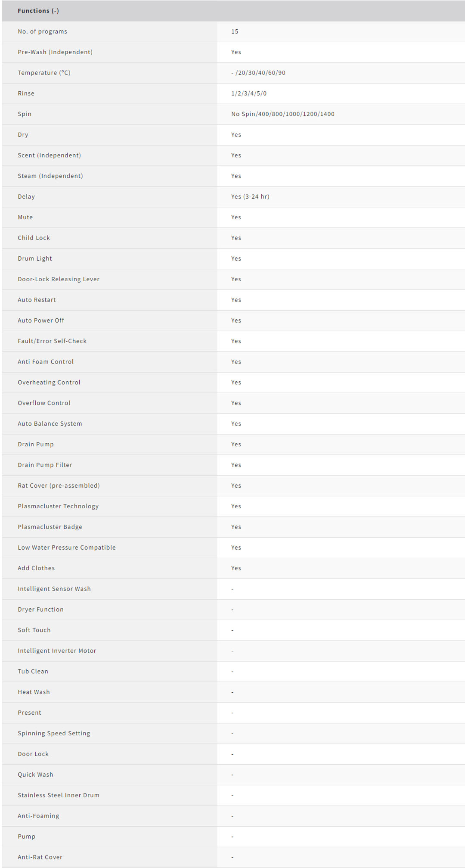
Task: Click the Rat Cover (pre-assembled) label
Action: pyautogui.click(x=59, y=485)
